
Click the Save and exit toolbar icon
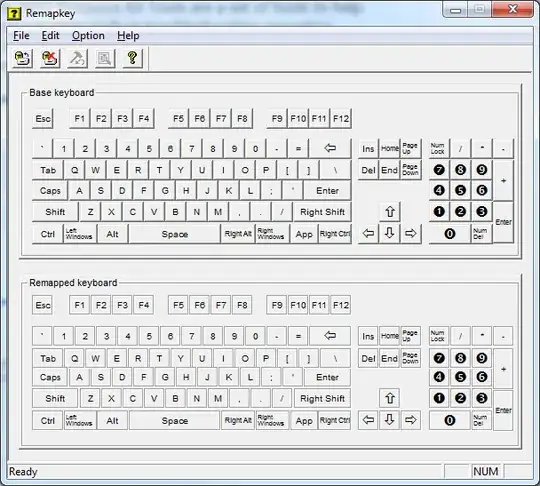click(x=23, y=58)
